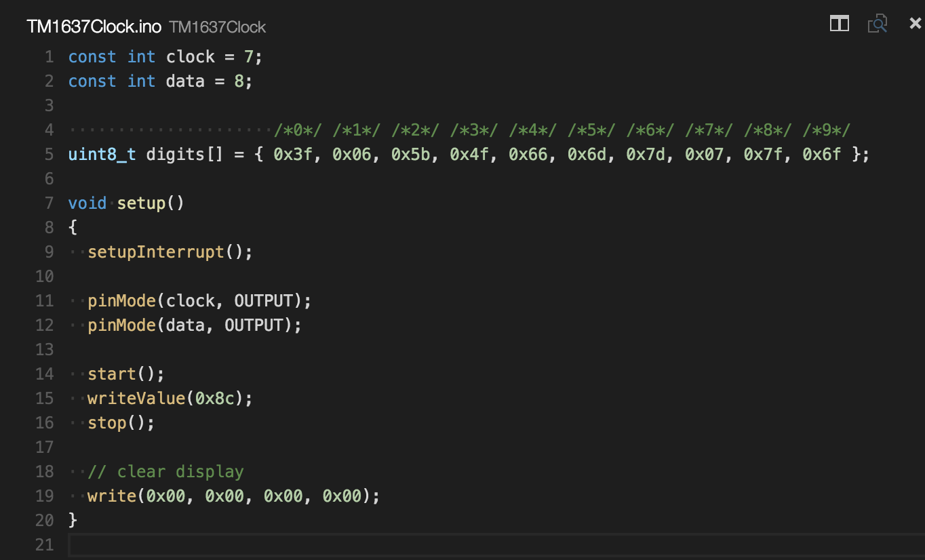This screenshot has width=925, height=560.
Task: Click the digits array name
Action: point(175,155)
